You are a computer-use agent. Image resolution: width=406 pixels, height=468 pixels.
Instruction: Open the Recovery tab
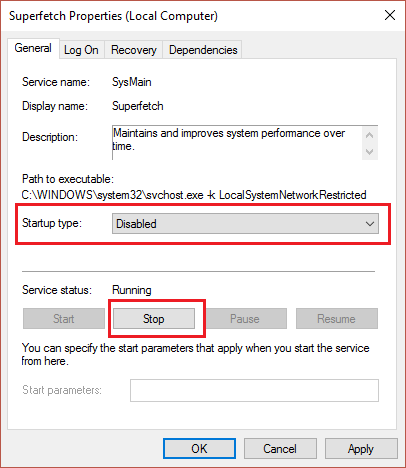tap(134, 50)
